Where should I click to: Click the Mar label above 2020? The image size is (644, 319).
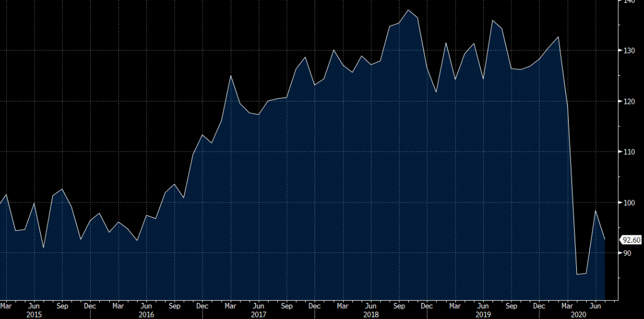(568, 306)
